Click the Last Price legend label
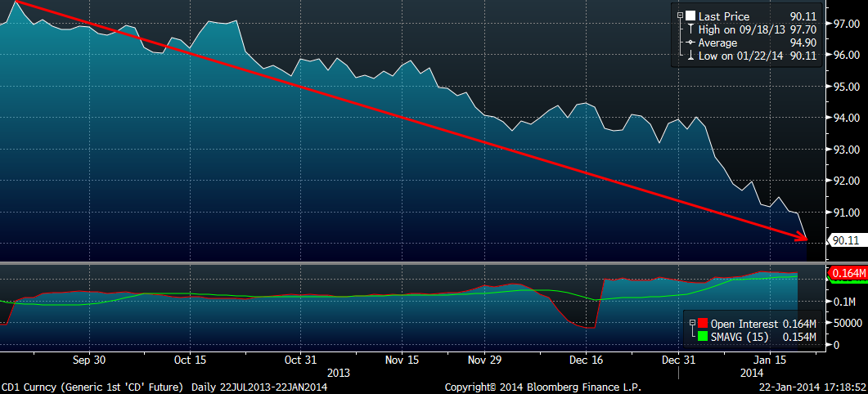 tap(724, 16)
